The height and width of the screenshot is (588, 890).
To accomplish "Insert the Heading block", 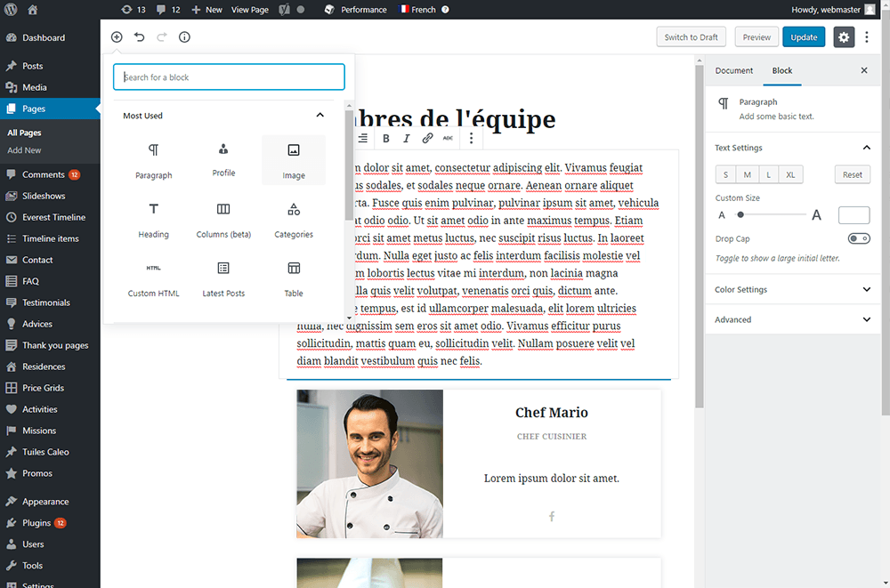I will click(153, 221).
